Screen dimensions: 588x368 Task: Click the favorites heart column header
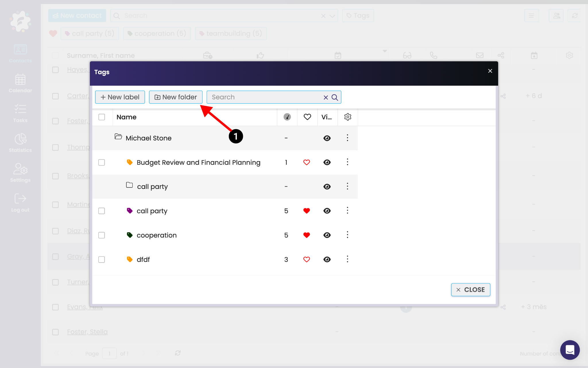pyautogui.click(x=307, y=117)
